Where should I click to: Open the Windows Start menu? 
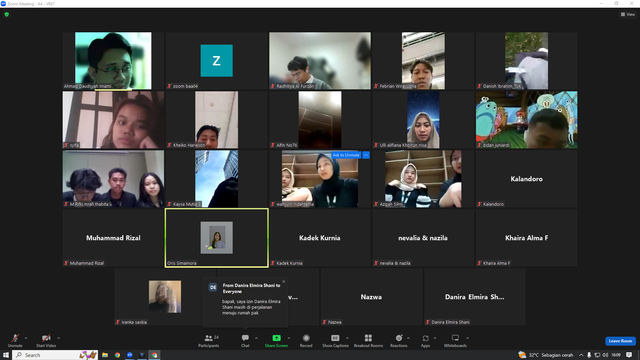(x=6, y=355)
